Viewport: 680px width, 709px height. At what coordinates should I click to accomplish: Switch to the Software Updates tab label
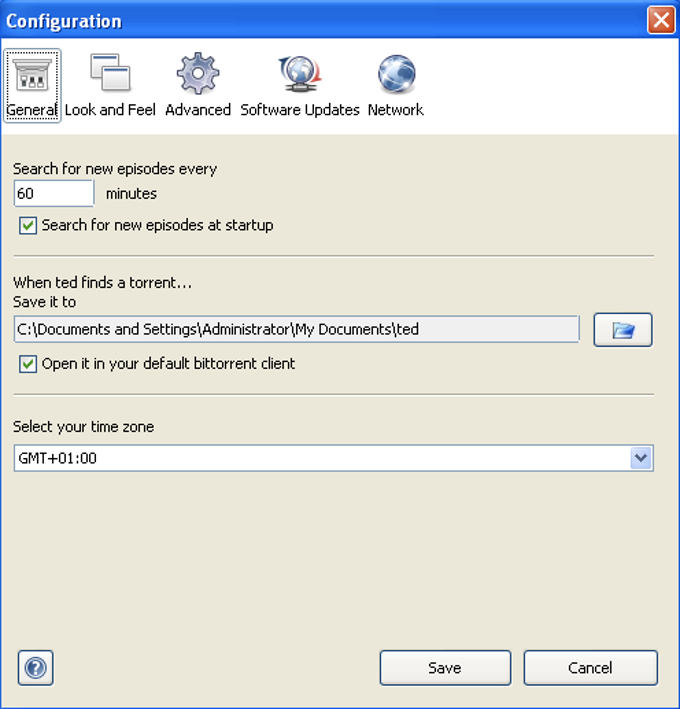[299, 110]
